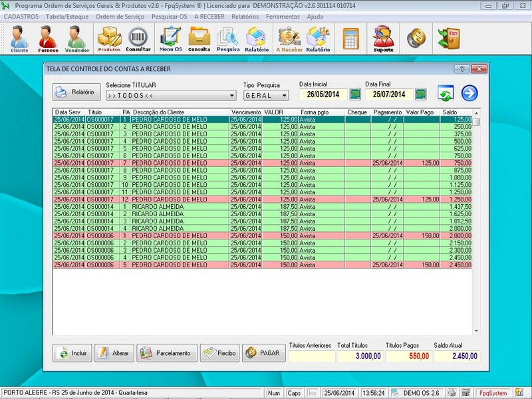
Task: Click the Fornece supplier icon
Action: (48, 39)
